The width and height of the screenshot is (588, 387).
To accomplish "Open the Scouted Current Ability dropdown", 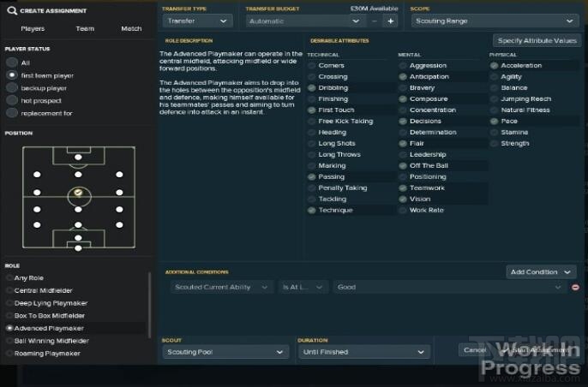I will (221, 288).
